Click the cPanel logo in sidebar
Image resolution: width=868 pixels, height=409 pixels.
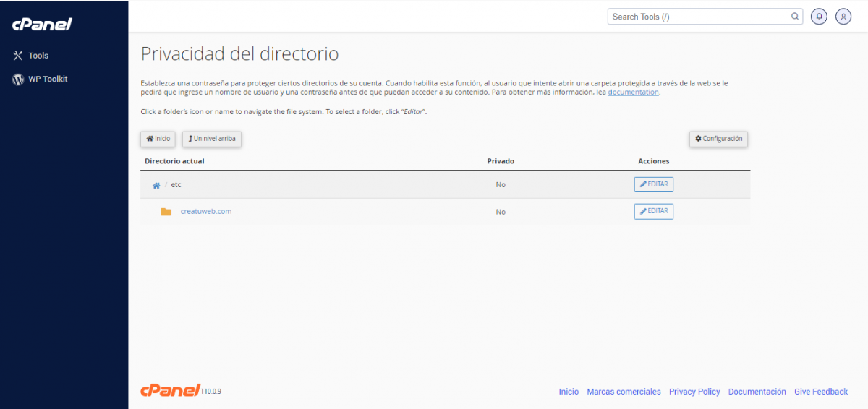42,25
